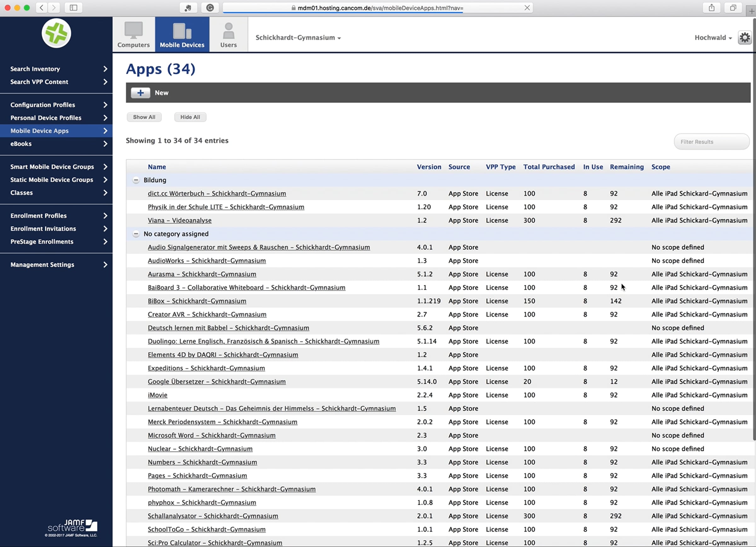Open the settings gear icon
The width and height of the screenshot is (756, 547).
pyautogui.click(x=744, y=38)
